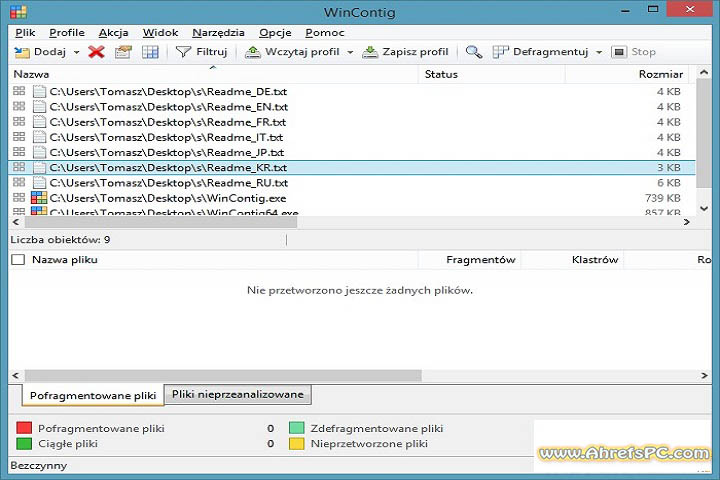Click the teal Zdefragmentowane pliki color swatch
This screenshot has height=480, width=720.
point(297,428)
